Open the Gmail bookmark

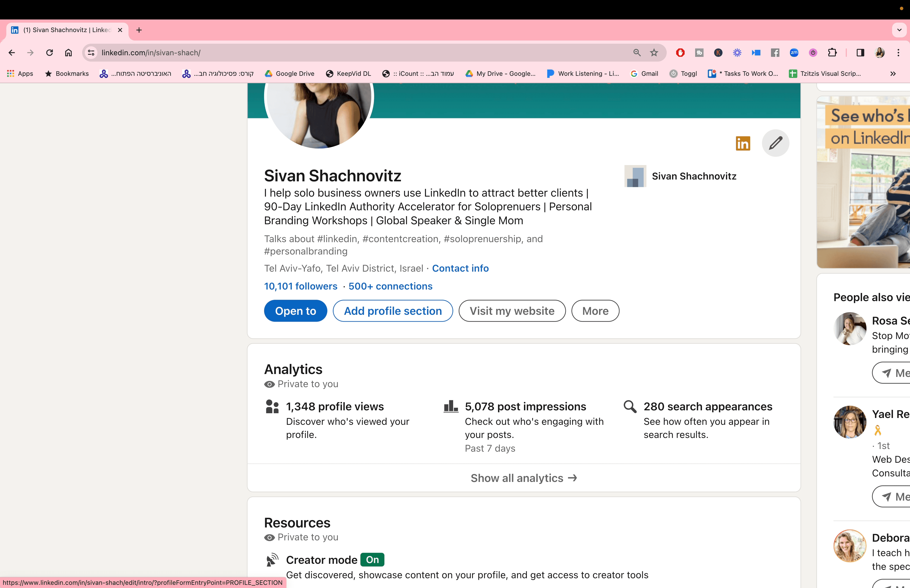click(x=644, y=74)
